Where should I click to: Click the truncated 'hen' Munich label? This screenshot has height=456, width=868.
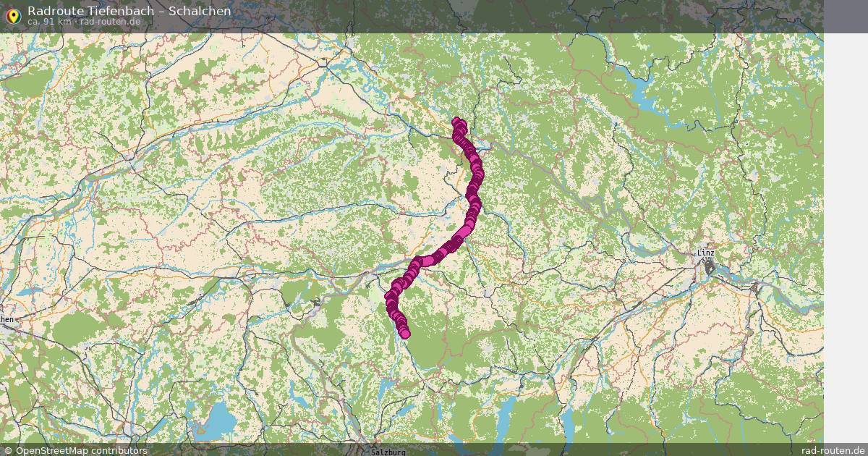pyautogui.click(x=7, y=318)
